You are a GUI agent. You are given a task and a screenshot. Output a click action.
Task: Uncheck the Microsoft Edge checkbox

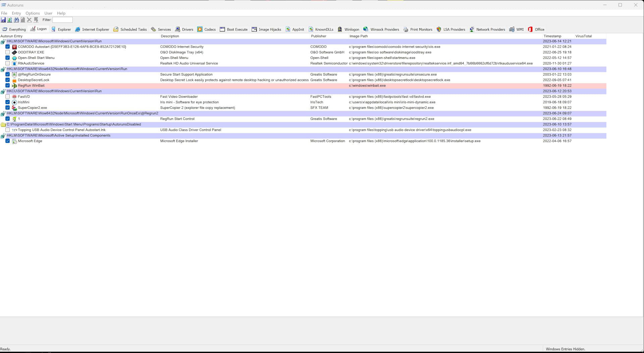7,141
